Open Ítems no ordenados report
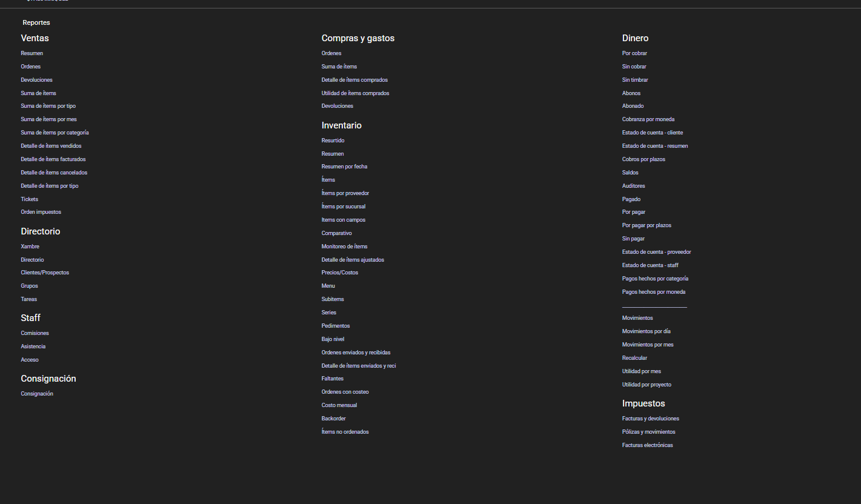861x504 pixels. pos(345,432)
